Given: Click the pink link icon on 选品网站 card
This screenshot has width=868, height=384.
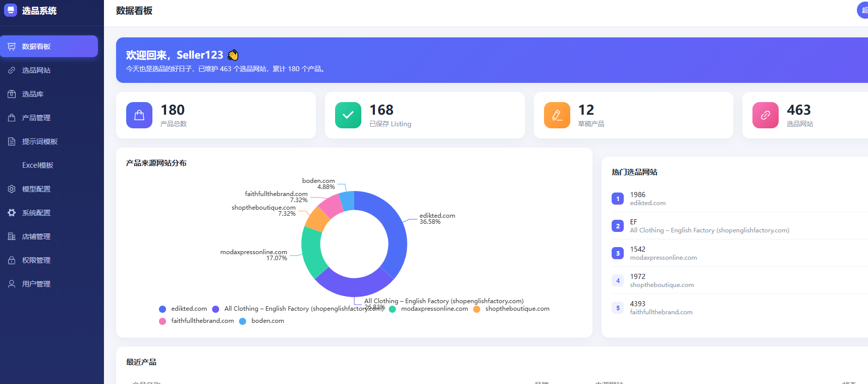Looking at the screenshot, I should coord(766,115).
